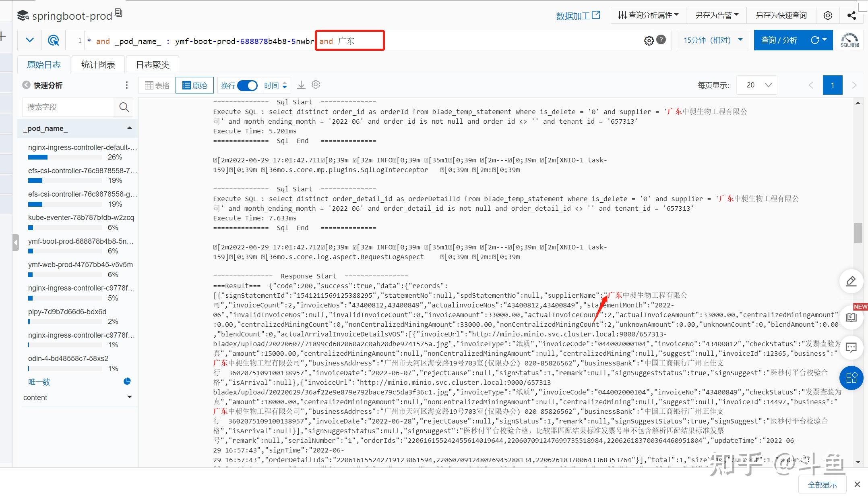Viewport: 868px width, 498px height.
Task: Toggle the 换行 line-wrap switch
Action: click(247, 85)
